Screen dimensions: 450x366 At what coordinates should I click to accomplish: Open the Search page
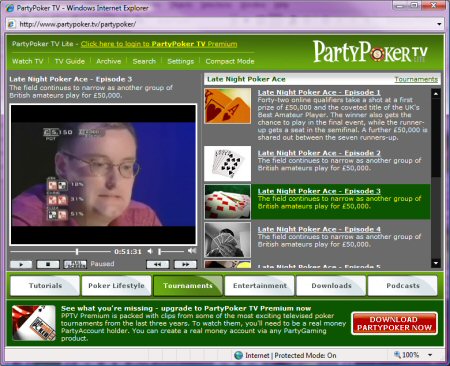click(x=144, y=61)
